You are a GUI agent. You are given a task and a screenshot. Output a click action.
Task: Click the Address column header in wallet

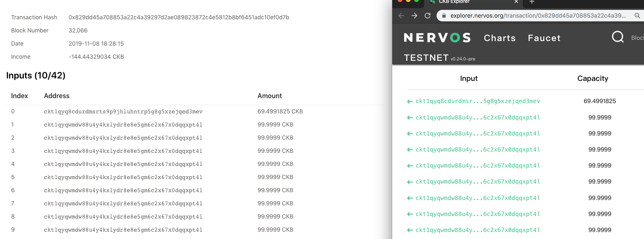tap(57, 96)
